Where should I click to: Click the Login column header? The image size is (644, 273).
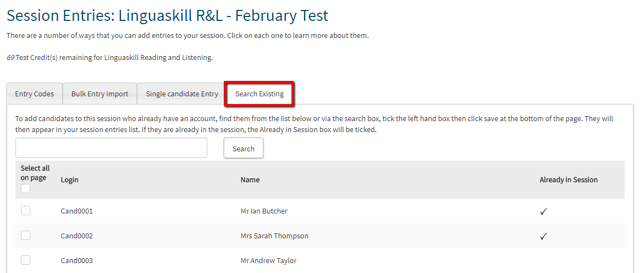[x=69, y=179]
